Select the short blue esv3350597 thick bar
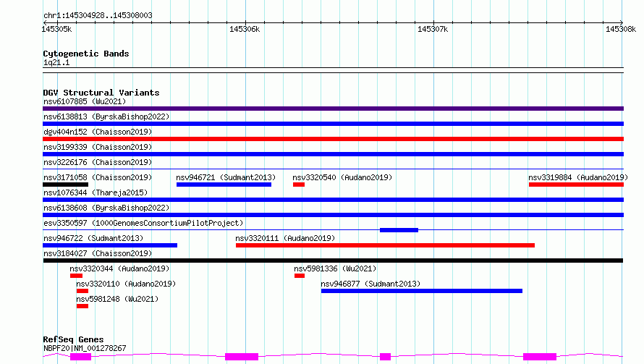Screen dimensions: 644x364 [399, 230]
